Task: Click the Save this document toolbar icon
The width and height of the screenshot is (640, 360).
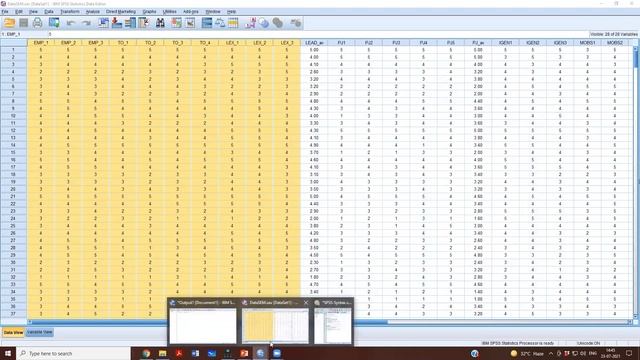Action: click(x=24, y=23)
